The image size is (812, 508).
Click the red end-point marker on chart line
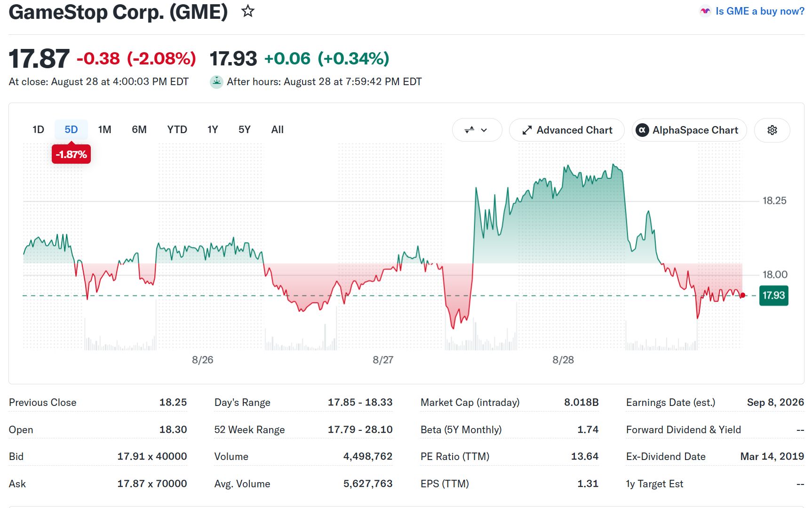(742, 295)
